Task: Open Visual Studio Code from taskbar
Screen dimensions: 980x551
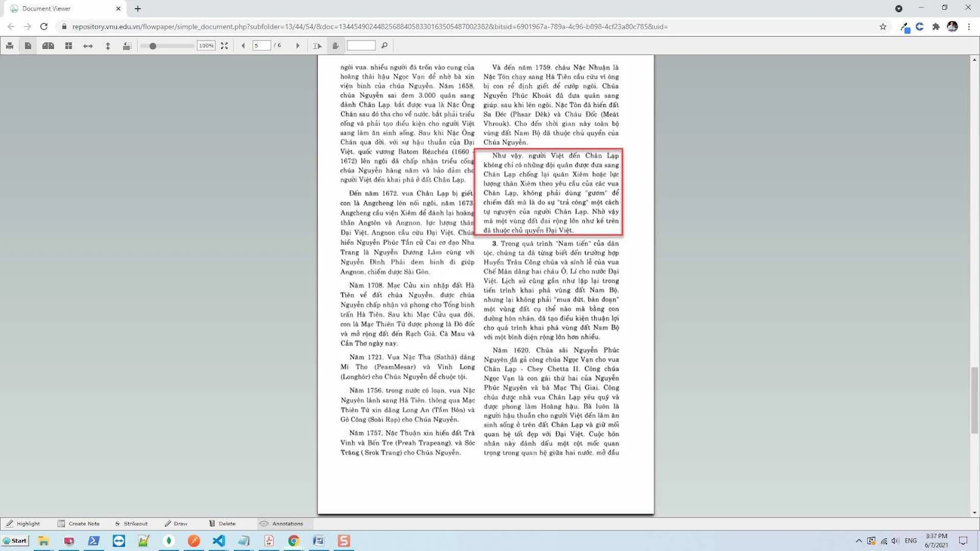Action: (219, 541)
